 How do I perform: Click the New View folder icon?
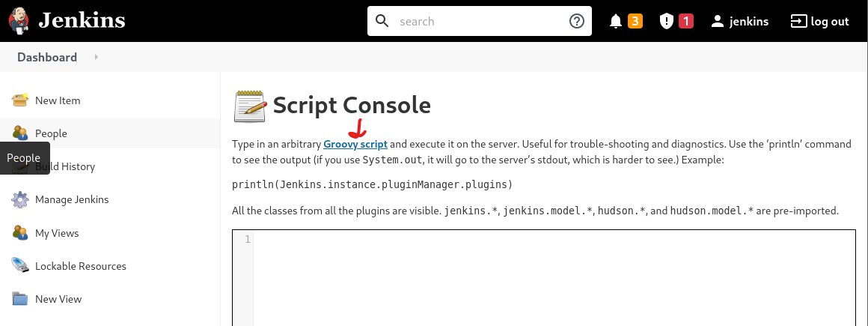pyautogui.click(x=20, y=299)
